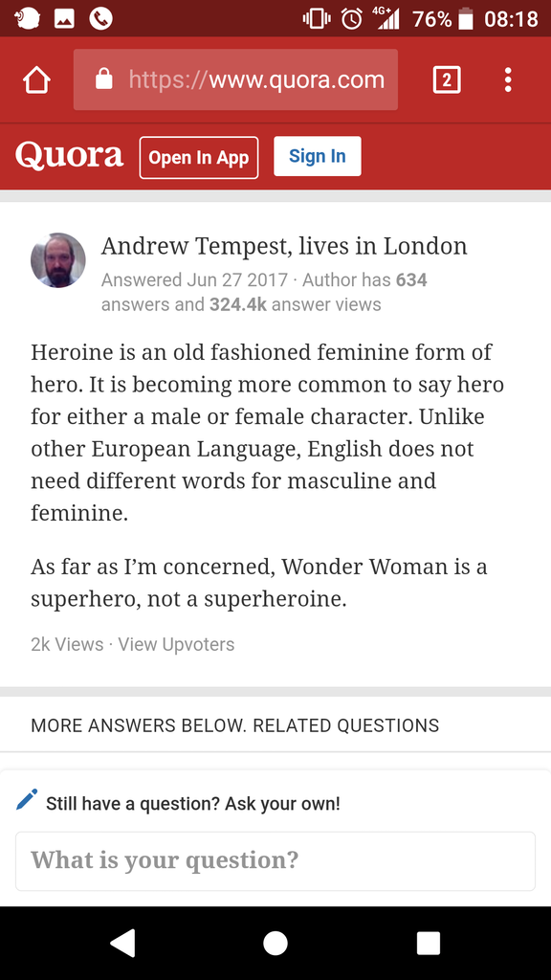The width and height of the screenshot is (551, 980).
Task: Tap the Android recent apps square button
Action: click(x=429, y=943)
